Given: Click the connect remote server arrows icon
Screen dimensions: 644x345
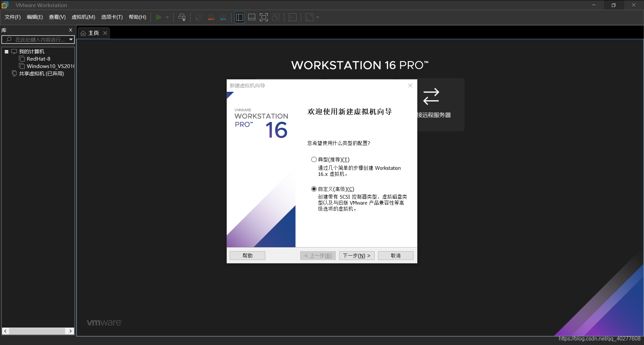Looking at the screenshot, I should 431,96.
